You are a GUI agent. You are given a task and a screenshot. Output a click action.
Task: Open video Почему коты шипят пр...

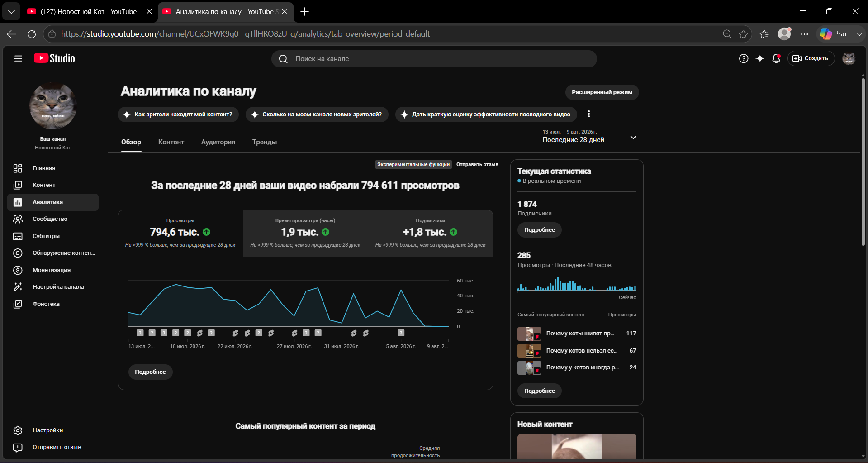(x=577, y=334)
